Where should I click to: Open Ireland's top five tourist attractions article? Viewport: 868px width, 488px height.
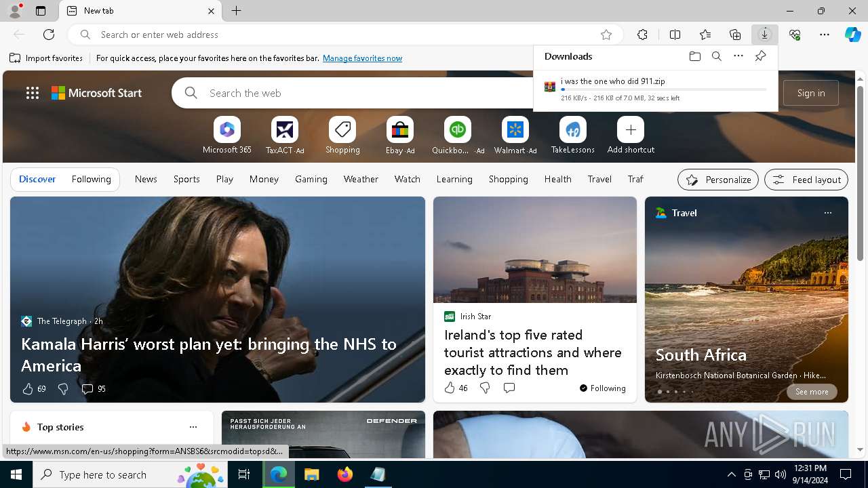tap(533, 352)
